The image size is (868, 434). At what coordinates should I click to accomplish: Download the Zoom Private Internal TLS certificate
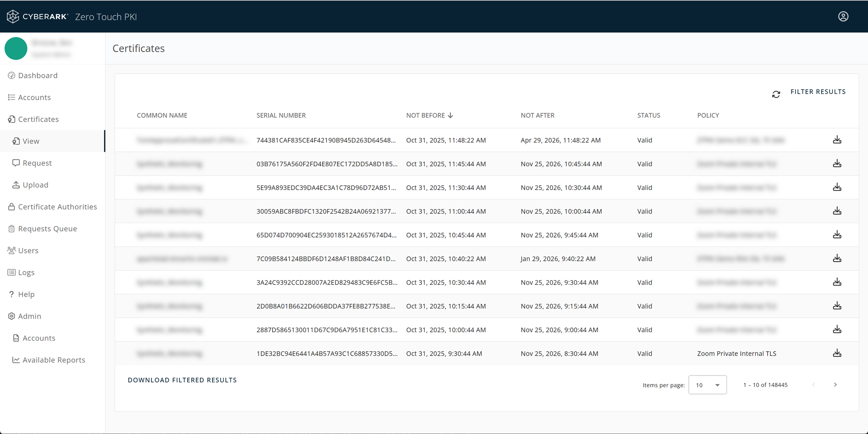click(x=837, y=353)
